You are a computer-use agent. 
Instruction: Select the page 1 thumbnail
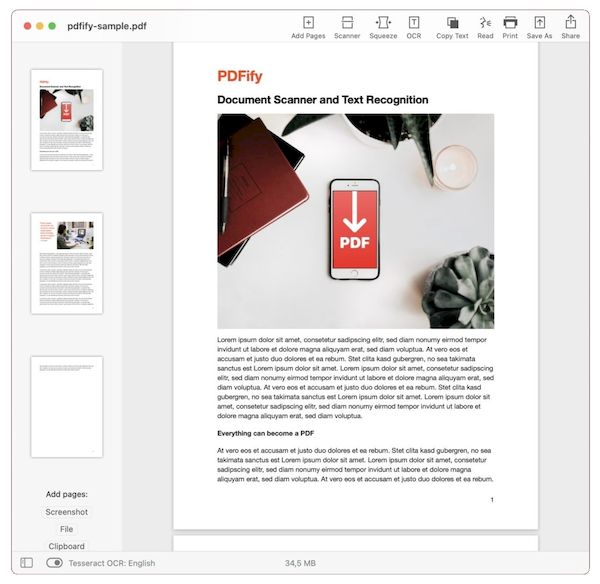[x=67, y=120]
